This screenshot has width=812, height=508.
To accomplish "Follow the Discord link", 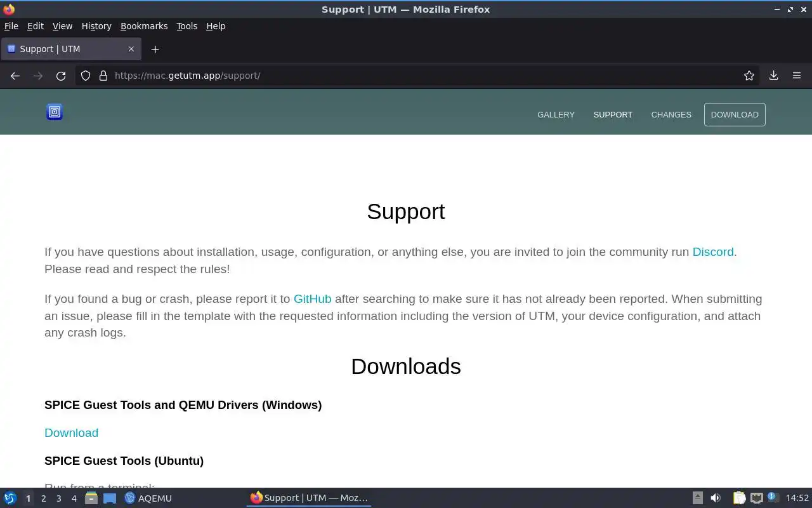I will pyautogui.click(x=713, y=252).
